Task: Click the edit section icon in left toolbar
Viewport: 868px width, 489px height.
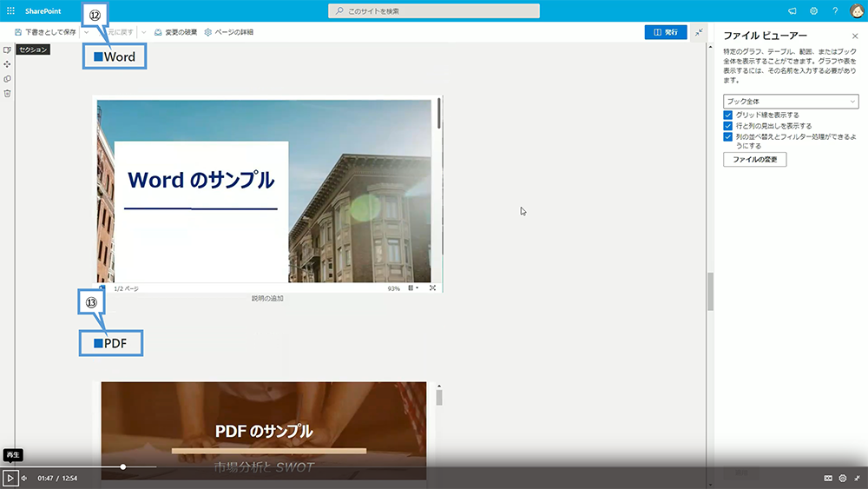Action: tap(7, 50)
